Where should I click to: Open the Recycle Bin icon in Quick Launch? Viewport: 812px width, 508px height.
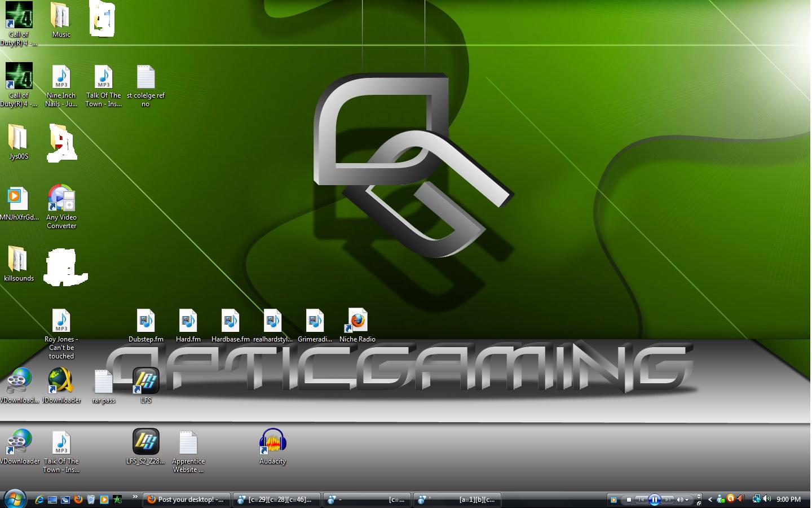pos(91,500)
